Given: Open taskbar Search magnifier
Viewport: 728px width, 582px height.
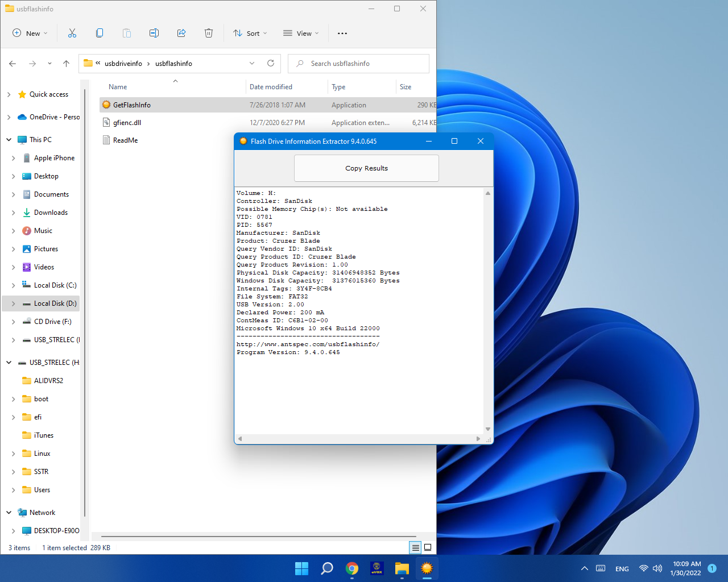Looking at the screenshot, I should click(327, 568).
